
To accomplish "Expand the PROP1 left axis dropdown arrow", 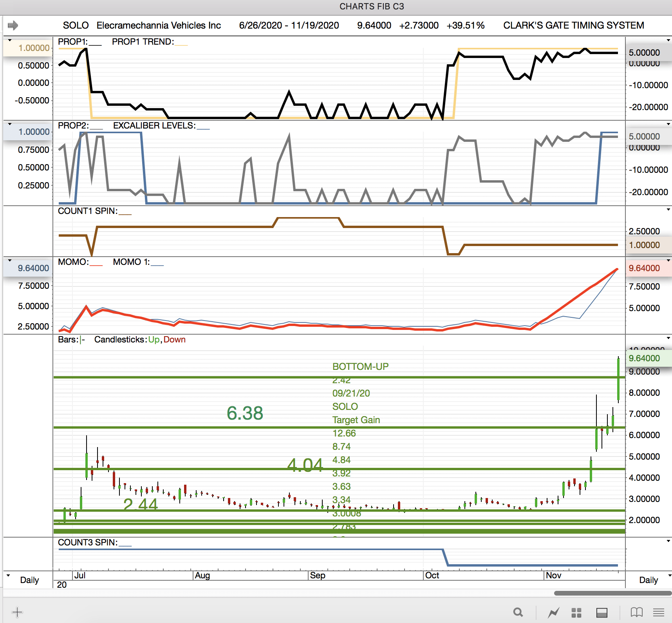I will 10,40.
